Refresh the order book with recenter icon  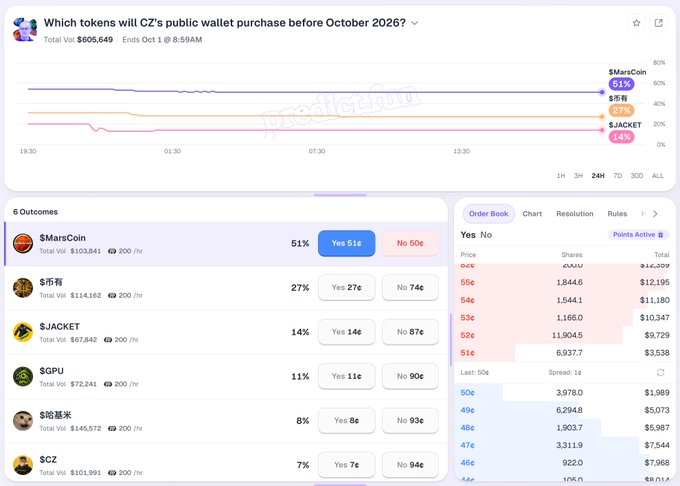pos(660,372)
